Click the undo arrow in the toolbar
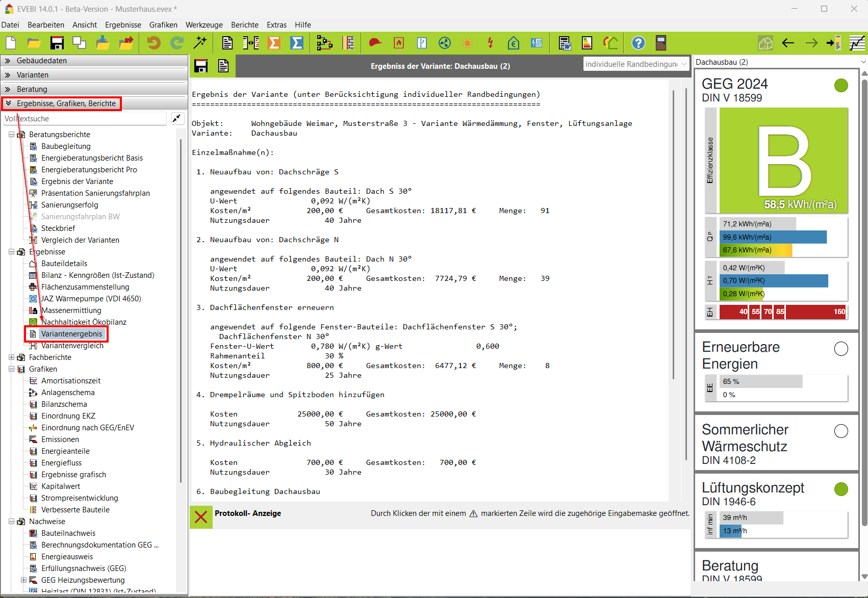868x598 pixels. 154,43
